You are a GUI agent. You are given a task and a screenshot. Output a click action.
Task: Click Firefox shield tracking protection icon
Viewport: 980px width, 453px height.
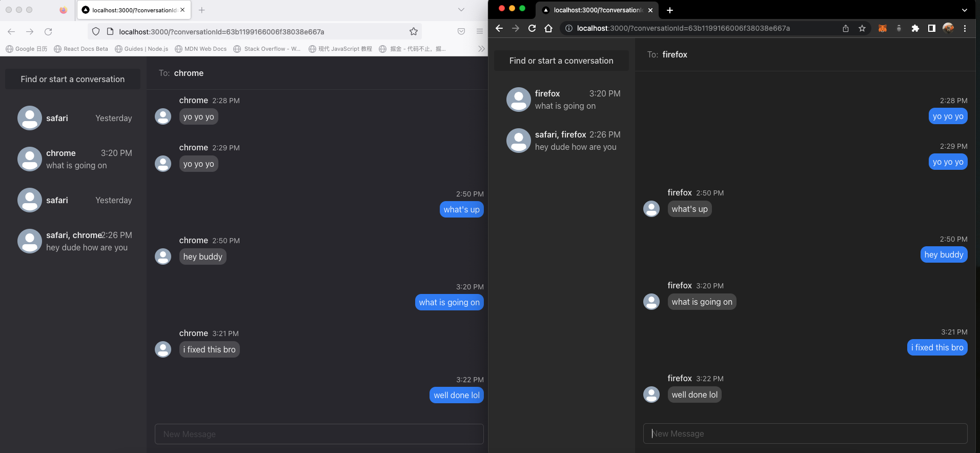[96, 32]
